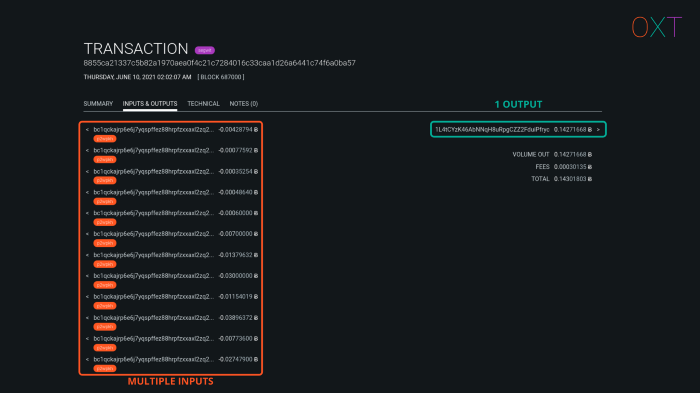Click the OXT logo
This screenshot has height=393, width=700.
click(x=657, y=27)
